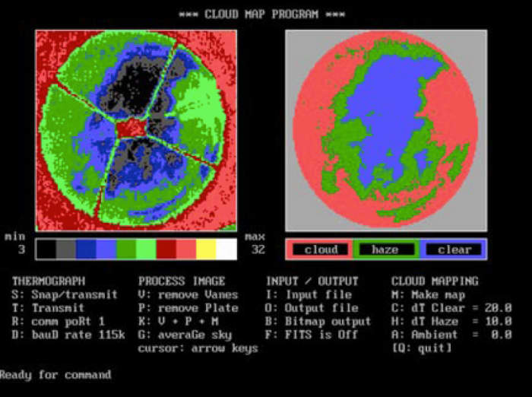
Task: Choose 'S: Snap/transmit' command
Action: click(65, 294)
